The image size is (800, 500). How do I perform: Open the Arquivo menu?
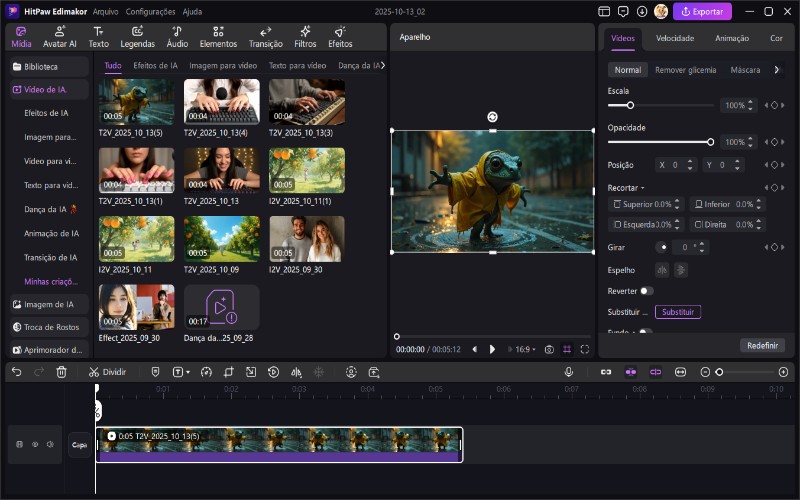point(106,11)
